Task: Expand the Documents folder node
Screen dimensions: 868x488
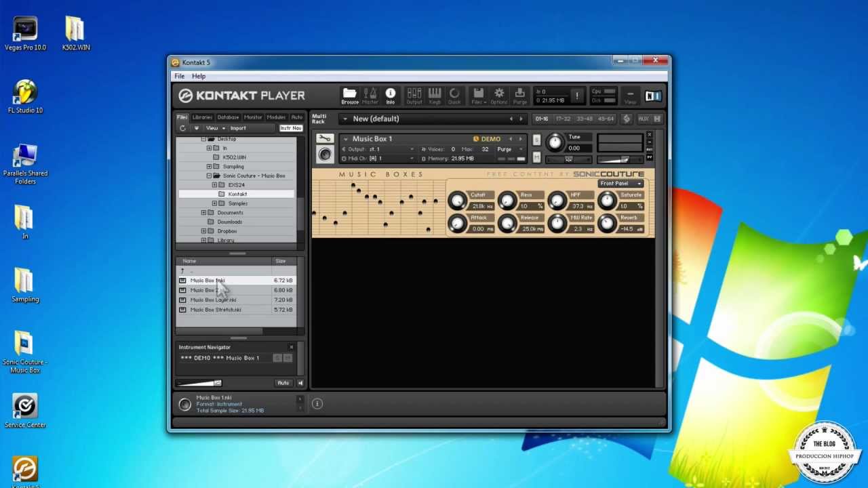Action: point(203,213)
